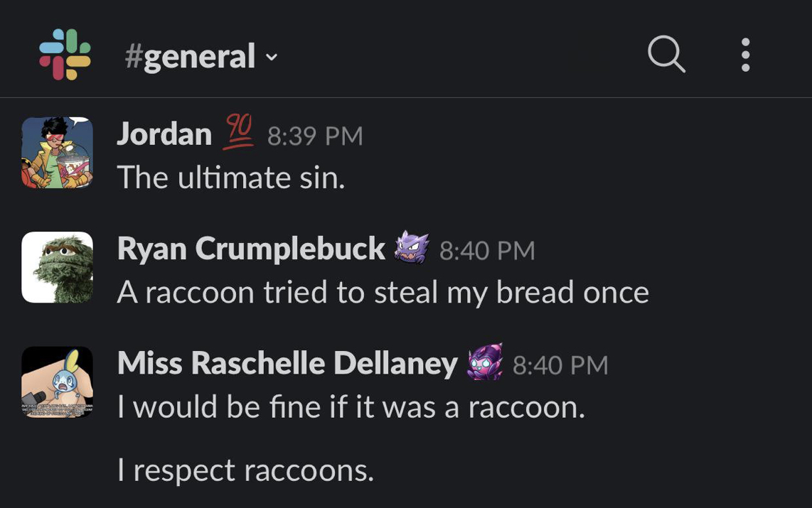
Task: Click the 8:40 PM timestamp on Ryan's message
Action: pyautogui.click(x=487, y=250)
